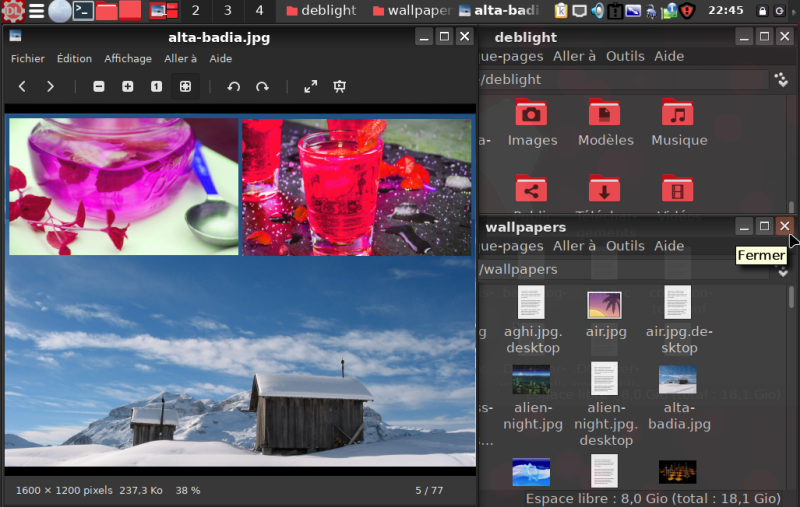Rotate image counter-clockwise
This screenshot has width=800, height=507.
tap(234, 87)
